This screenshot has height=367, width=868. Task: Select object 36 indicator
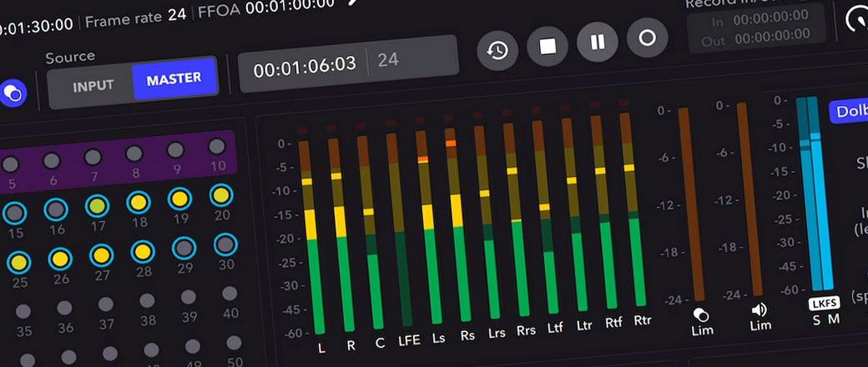pos(64,308)
